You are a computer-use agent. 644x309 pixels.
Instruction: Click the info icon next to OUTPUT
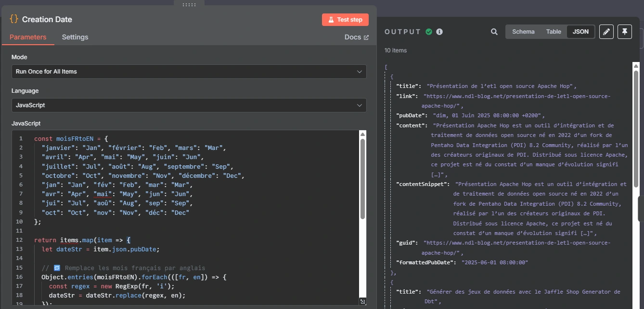click(439, 32)
